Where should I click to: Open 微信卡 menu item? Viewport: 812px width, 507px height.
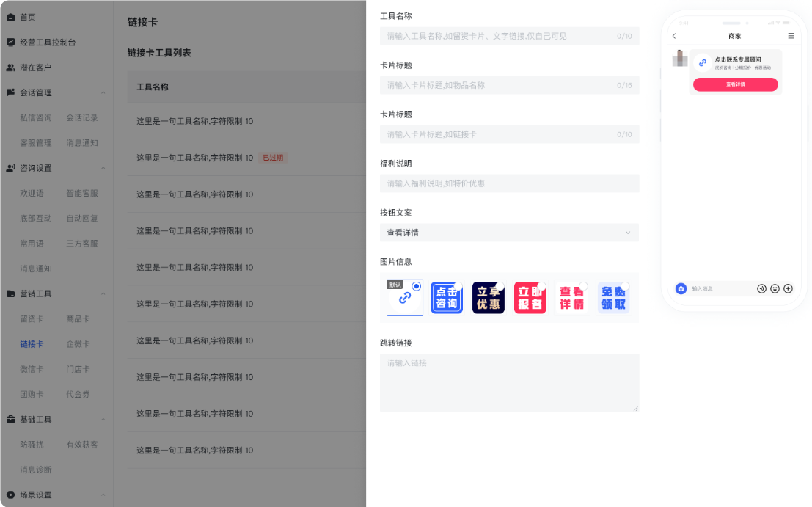32,369
